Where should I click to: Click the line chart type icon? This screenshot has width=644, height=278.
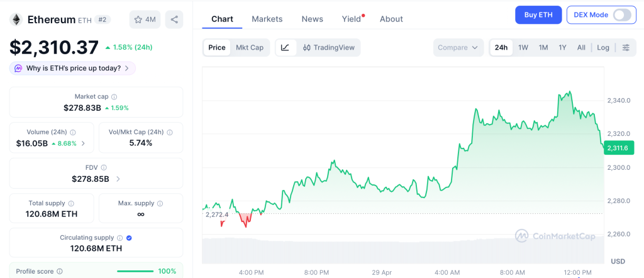click(x=285, y=48)
